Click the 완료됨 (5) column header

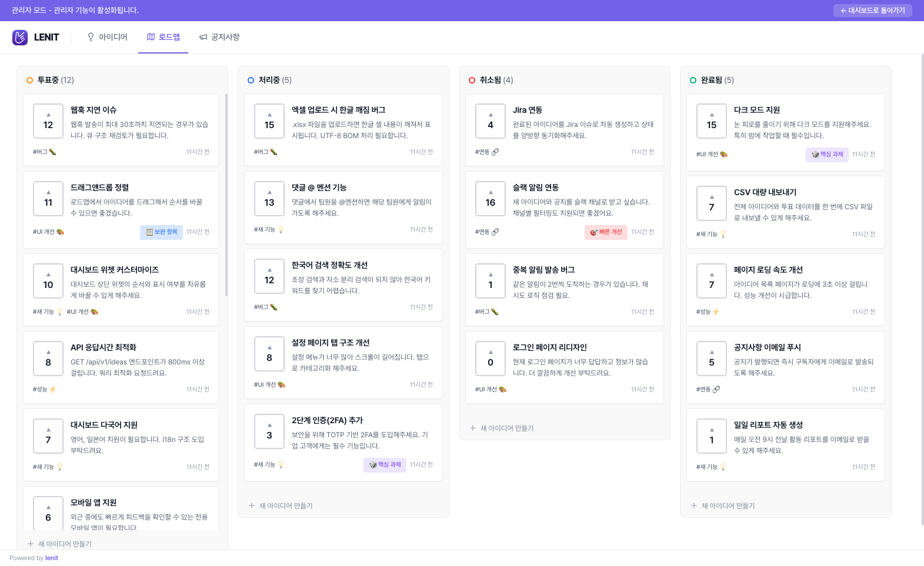tap(712, 80)
